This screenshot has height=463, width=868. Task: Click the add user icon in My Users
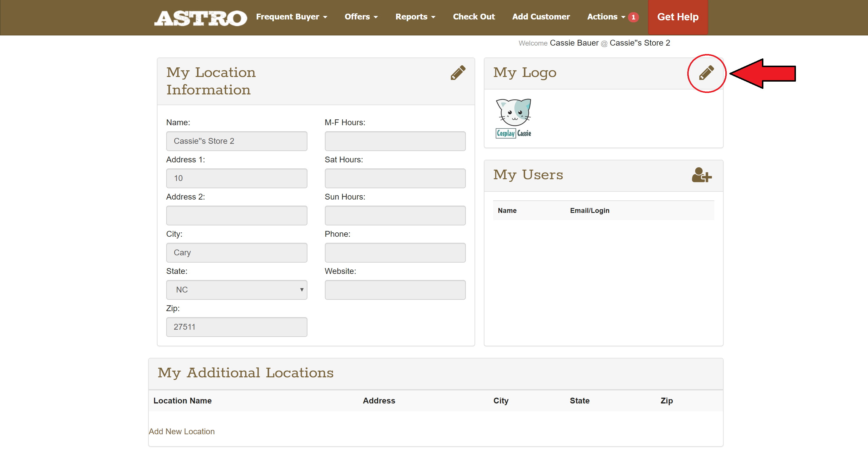pos(701,175)
